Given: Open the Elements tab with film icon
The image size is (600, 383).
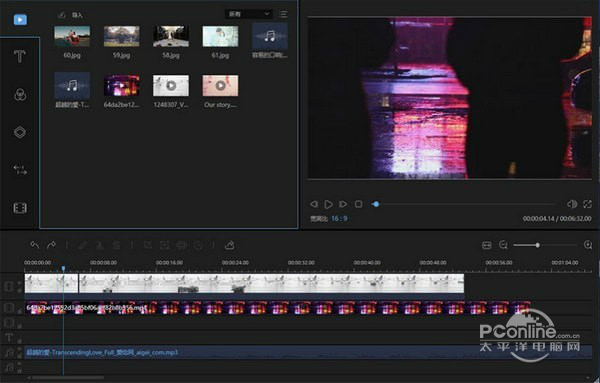Looking at the screenshot, I should (x=20, y=208).
